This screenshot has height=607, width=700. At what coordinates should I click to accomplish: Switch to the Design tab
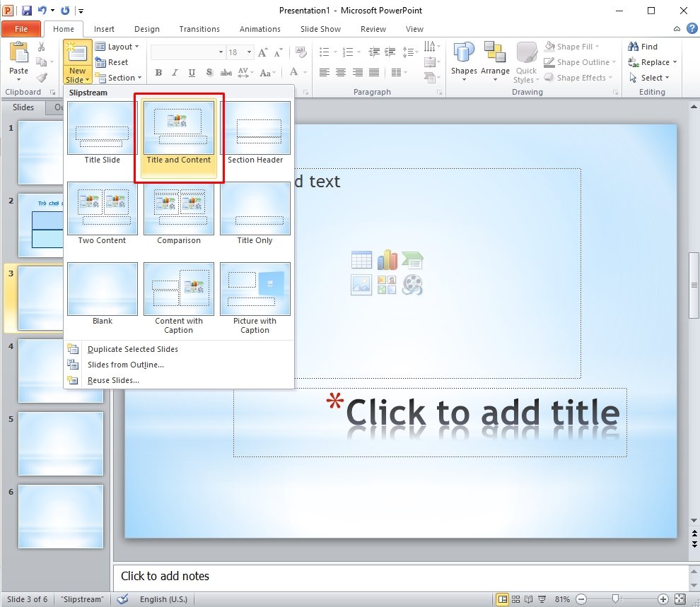click(x=147, y=29)
